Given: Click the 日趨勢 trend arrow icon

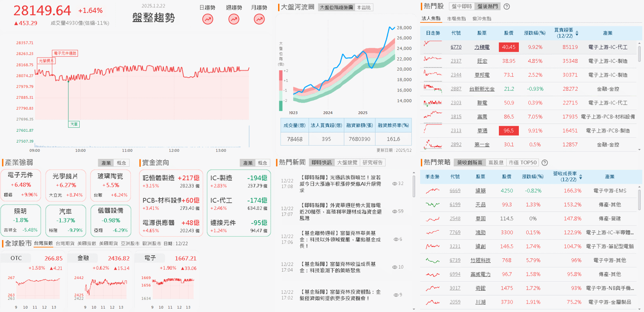Looking at the screenshot, I should 208,19.
